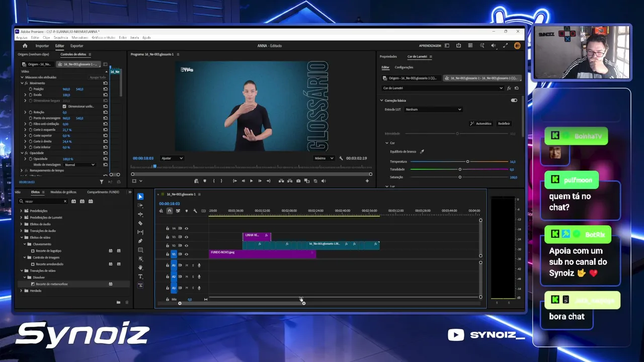The image size is (644, 362).
Task: Click the Temperatura slider handle
Action: pyautogui.click(x=467, y=161)
